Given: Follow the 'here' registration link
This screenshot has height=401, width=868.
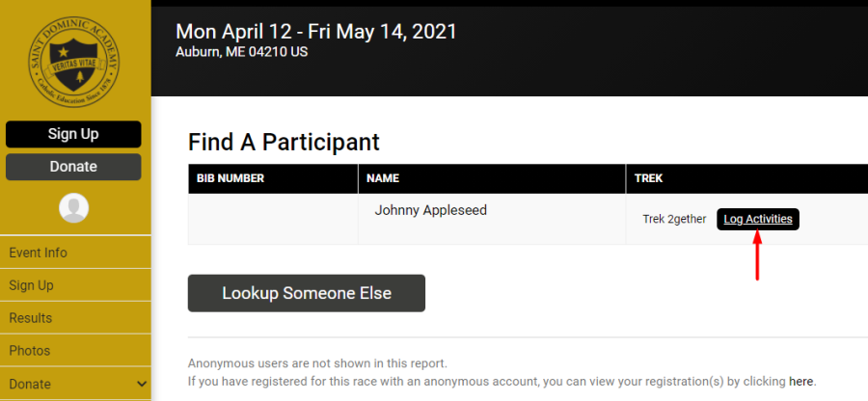Looking at the screenshot, I should coord(801,381).
